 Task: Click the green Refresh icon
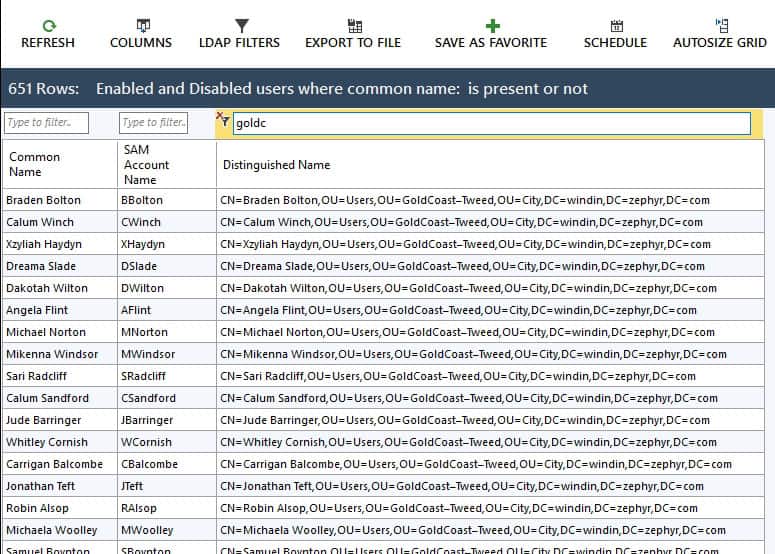(x=49, y=26)
